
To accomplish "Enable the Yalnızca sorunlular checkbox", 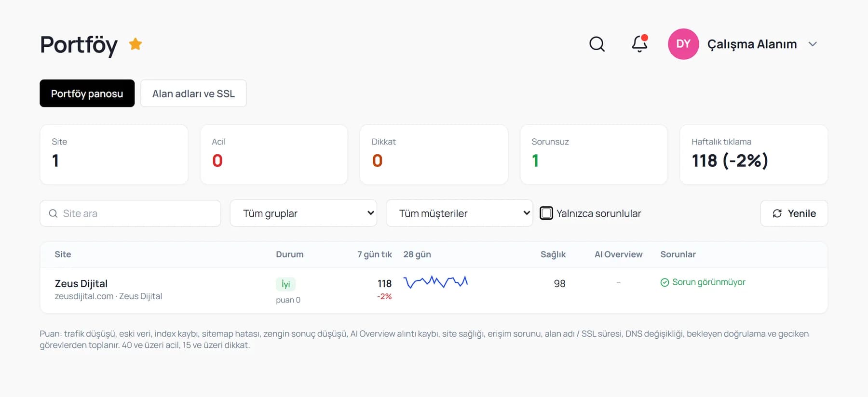I will 546,213.
